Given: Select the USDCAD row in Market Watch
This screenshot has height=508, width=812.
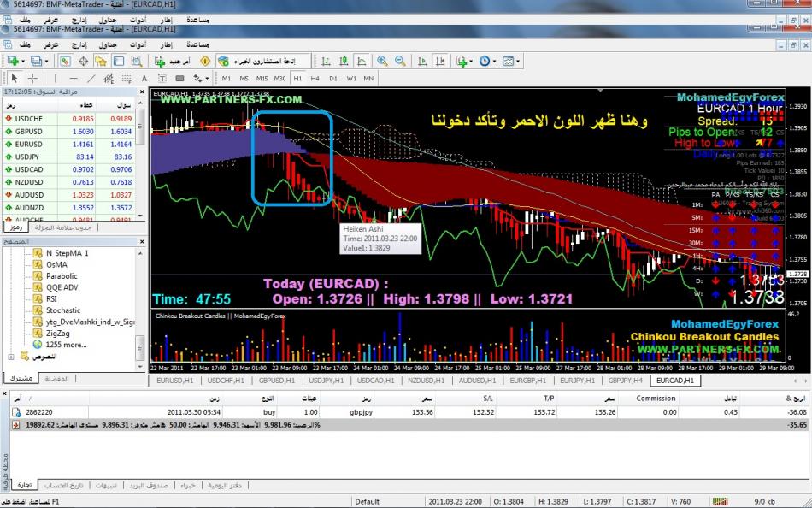Looking at the screenshot, I should pos(69,169).
